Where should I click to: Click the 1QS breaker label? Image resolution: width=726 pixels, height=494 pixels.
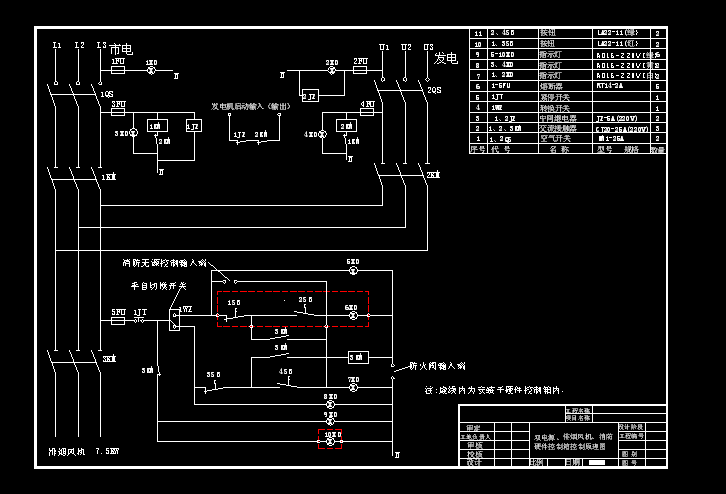pyautogui.click(x=107, y=94)
